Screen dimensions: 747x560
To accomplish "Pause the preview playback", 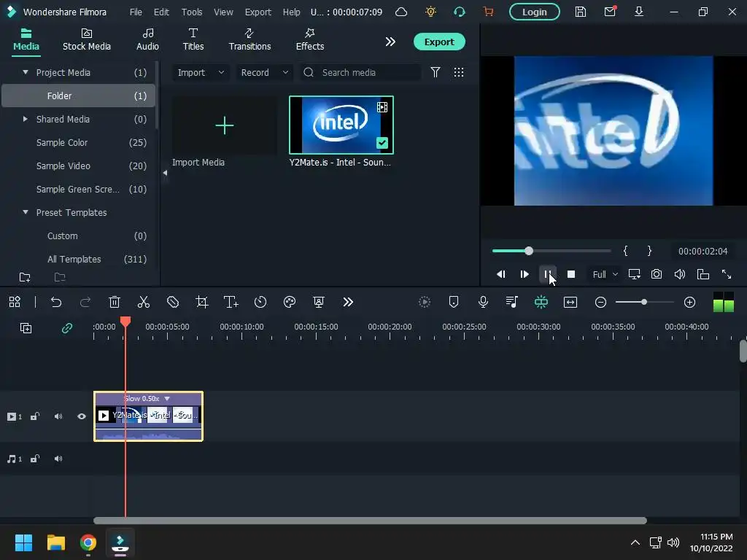I will [547, 274].
